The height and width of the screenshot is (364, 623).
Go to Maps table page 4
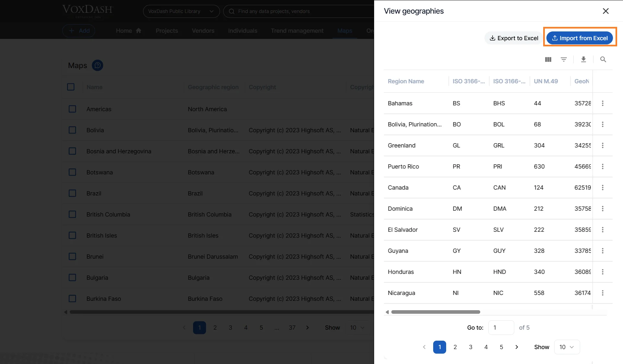click(246, 327)
